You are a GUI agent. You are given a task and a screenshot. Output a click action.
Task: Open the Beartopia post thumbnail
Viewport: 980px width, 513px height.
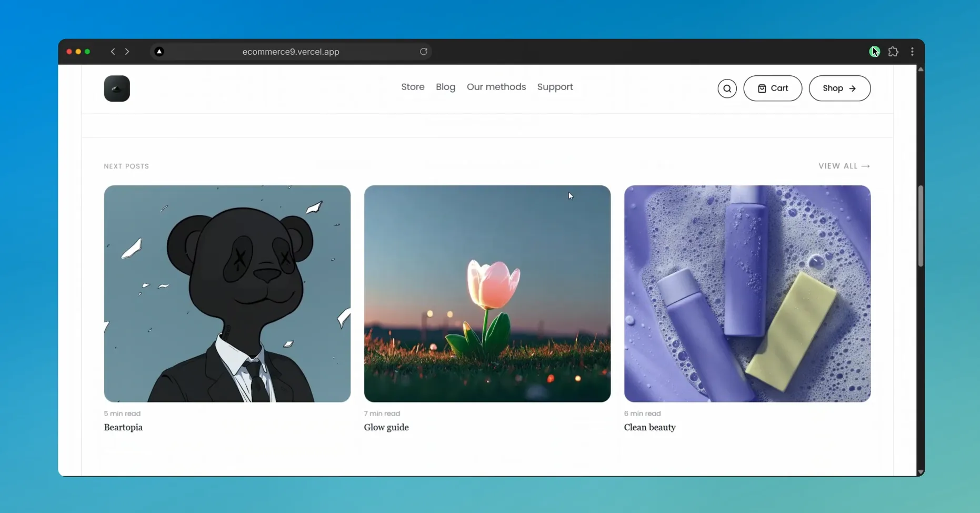[x=227, y=293]
